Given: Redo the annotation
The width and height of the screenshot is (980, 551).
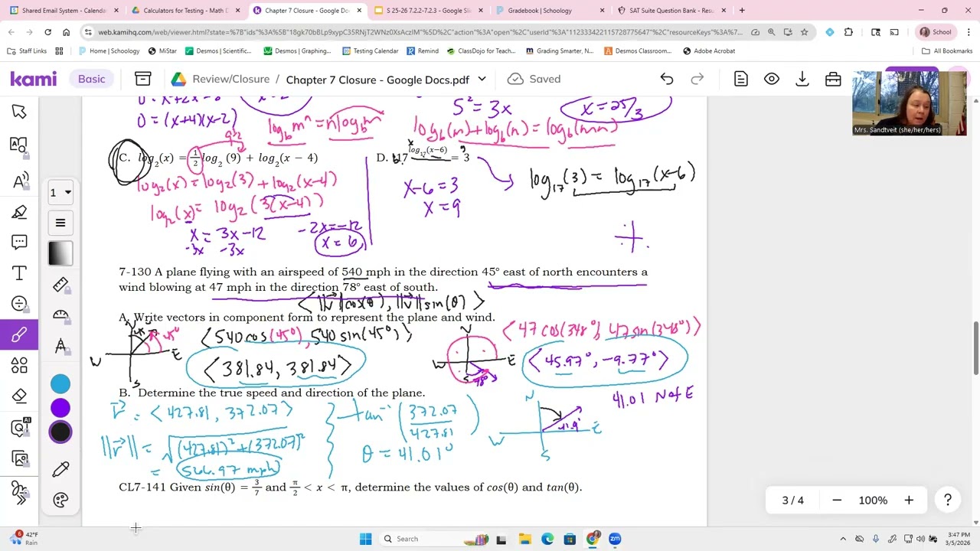Looking at the screenshot, I should (x=697, y=79).
